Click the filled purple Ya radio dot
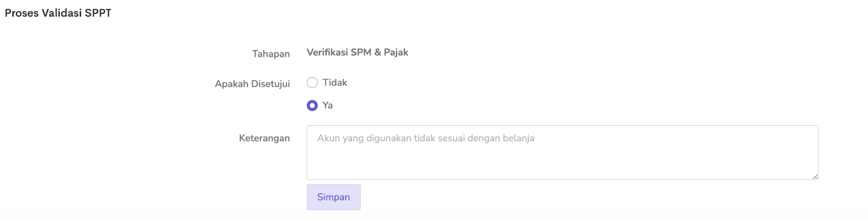 [x=312, y=105]
